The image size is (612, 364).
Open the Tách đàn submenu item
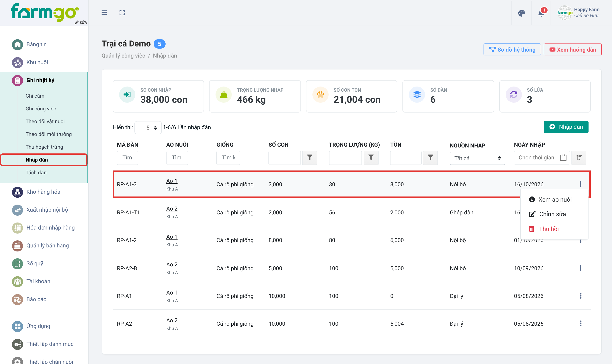click(x=36, y=173)
